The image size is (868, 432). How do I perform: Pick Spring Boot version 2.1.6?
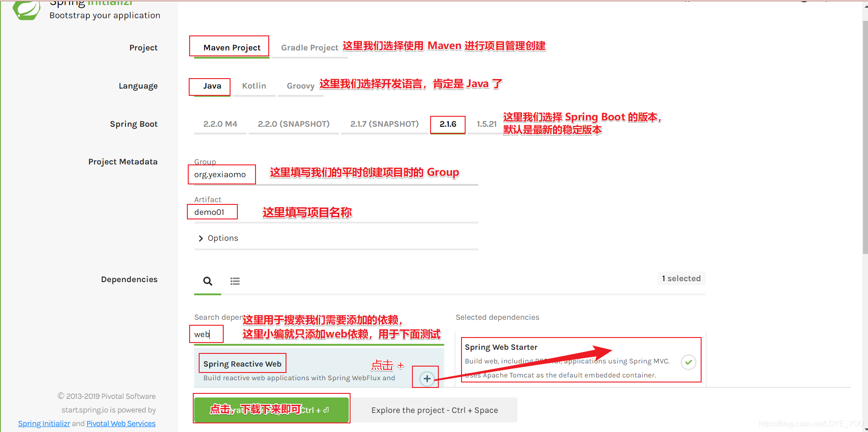pyautogui.click(x=448, y=124)
